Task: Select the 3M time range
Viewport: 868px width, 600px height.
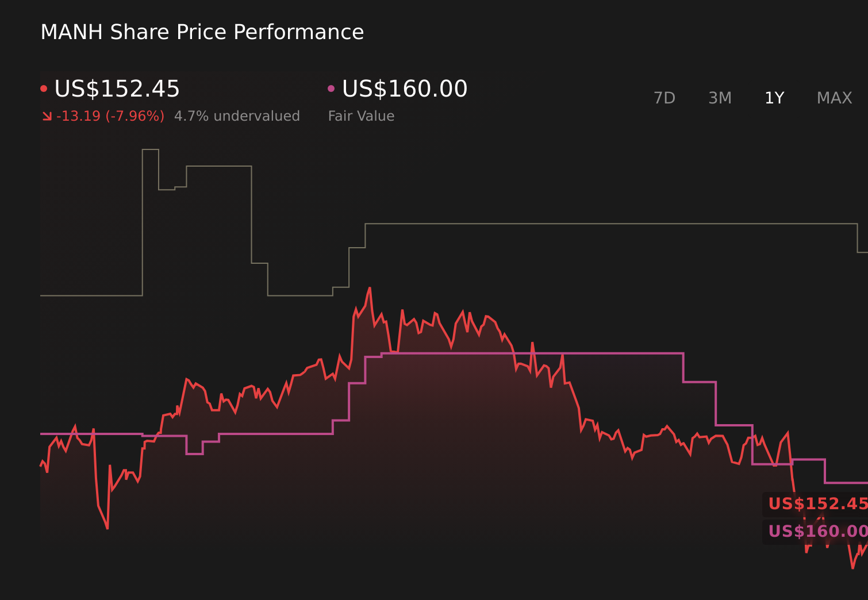Action: point(719,98)
